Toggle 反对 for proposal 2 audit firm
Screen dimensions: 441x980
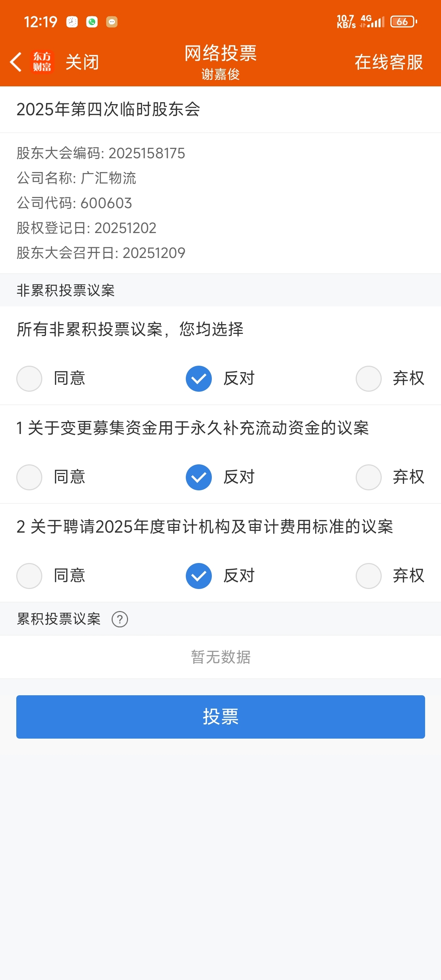point(198,576)
